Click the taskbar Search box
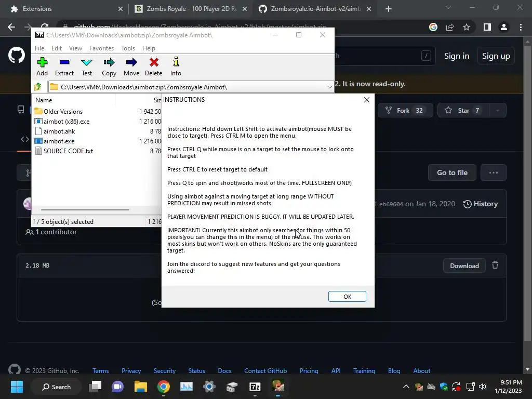The width and height of the screenshot is (532, 399). [56, 387]
